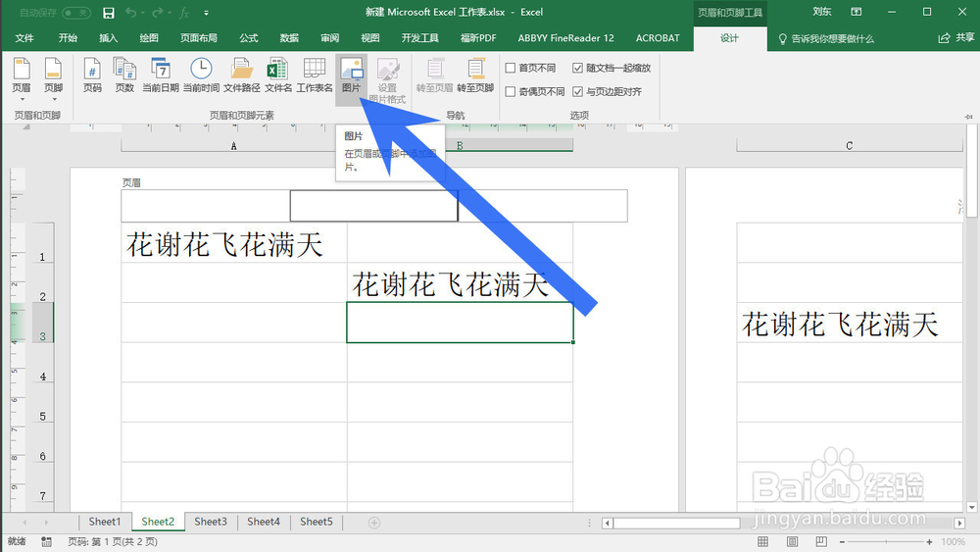Enable Different Odd & Even (奇偶页不同) checkbox
The width and height of the screenshot is (980, 552).
(x=511, y=91)
